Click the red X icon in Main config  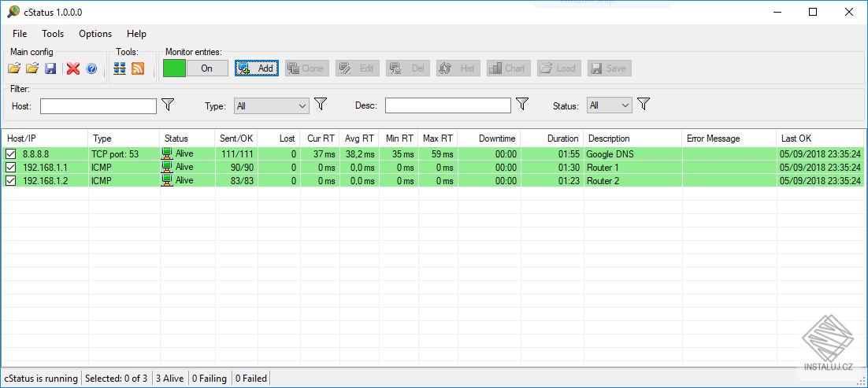pyautogui.click(x=73, y=68)
